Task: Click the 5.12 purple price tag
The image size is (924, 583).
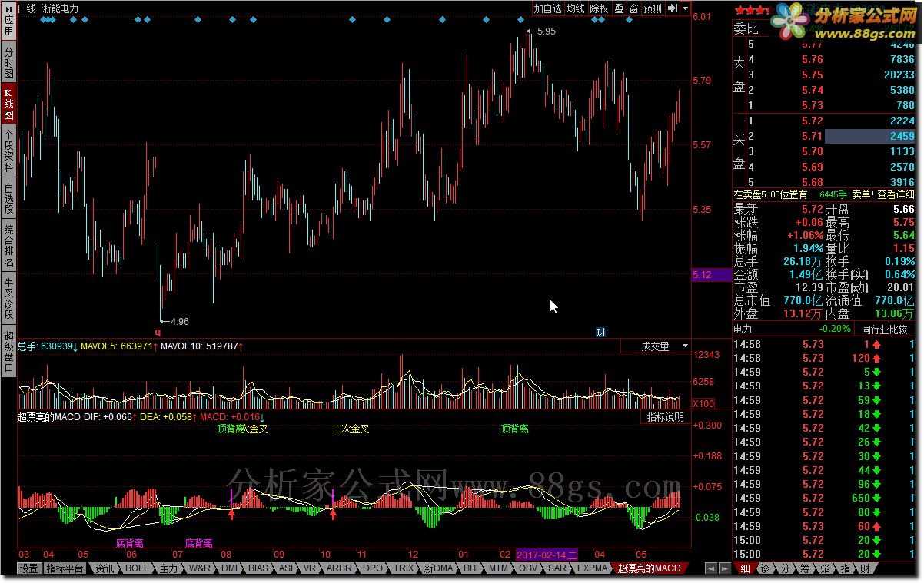Action: pyautogui.click(x=711, y=274)
